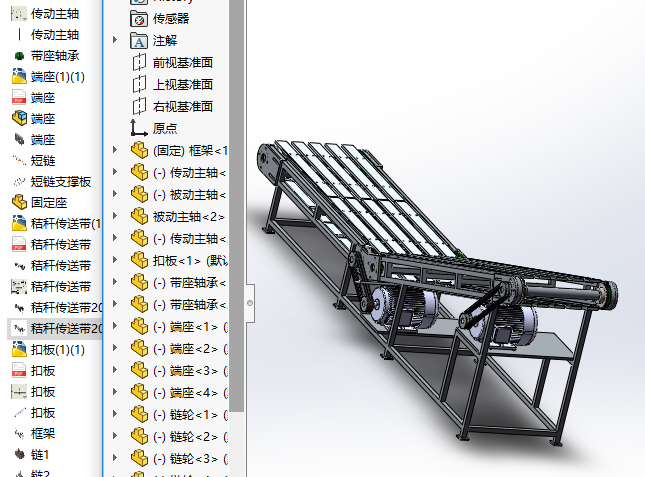Select 上视基准面 in the feature tree

[x=183, y=85]
